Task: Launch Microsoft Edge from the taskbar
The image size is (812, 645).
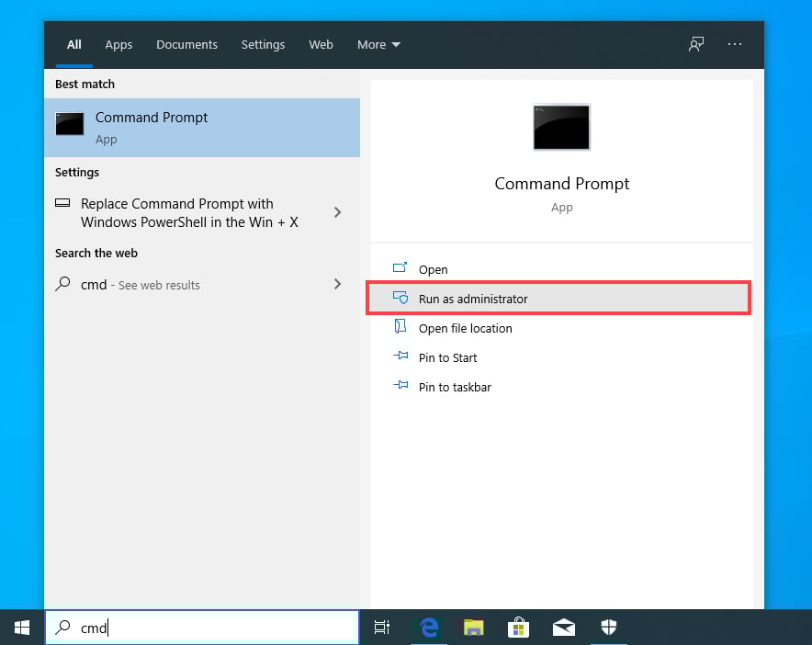Action: [x=428, y=628]
